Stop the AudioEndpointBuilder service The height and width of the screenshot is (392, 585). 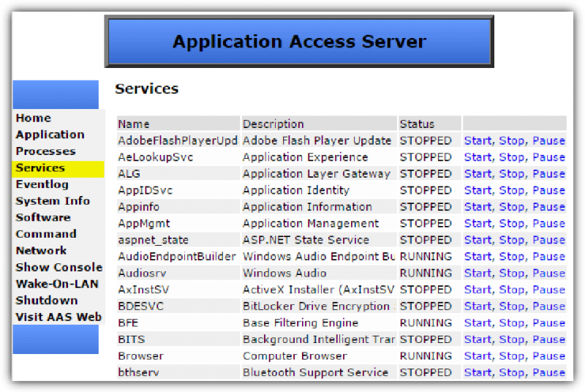click(511, 257)
